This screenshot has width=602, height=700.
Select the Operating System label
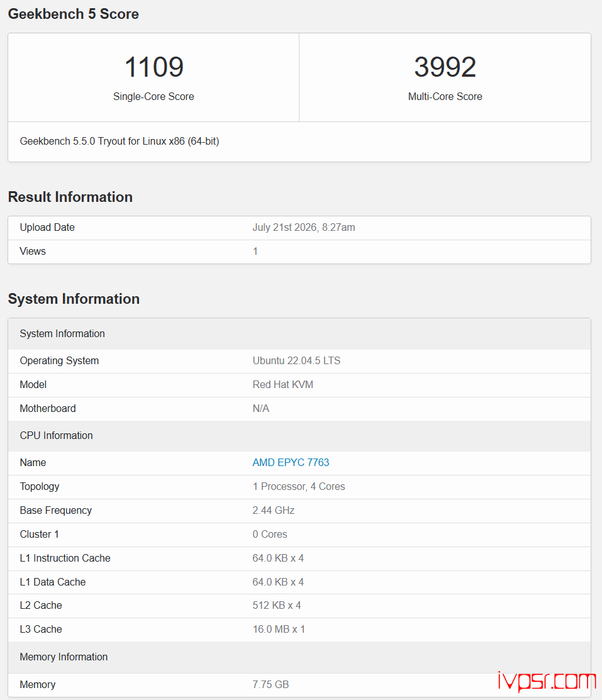point(59,361)
